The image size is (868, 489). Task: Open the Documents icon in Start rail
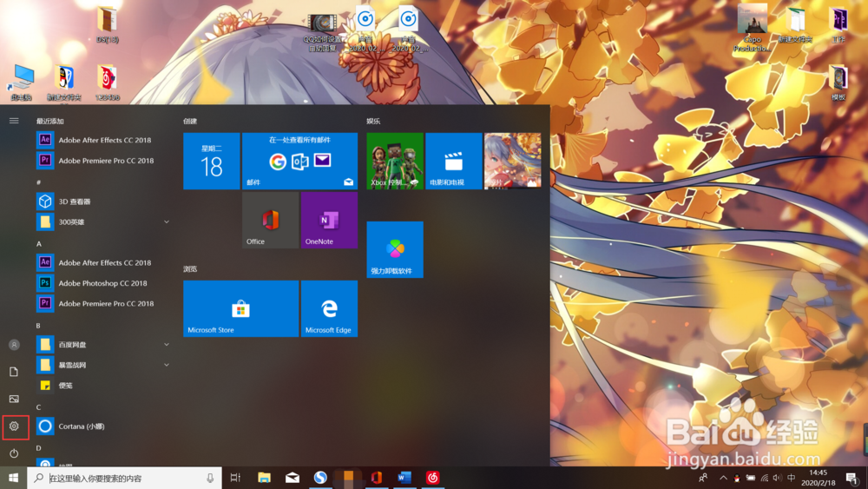coord(14,372)
